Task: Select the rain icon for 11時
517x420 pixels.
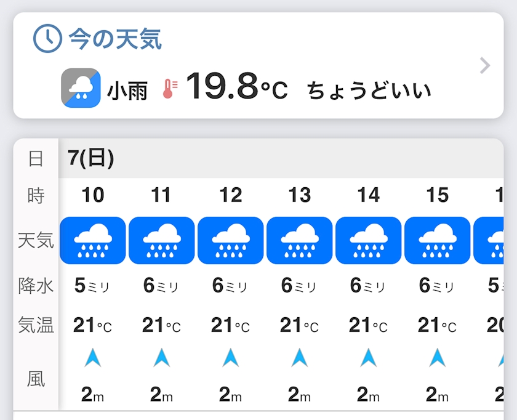Action: pos(162,240)
